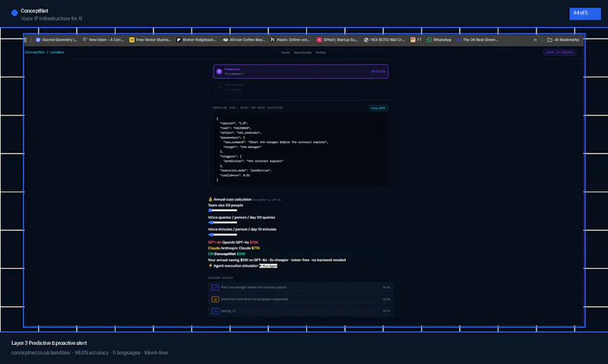Click the '#4 of 5' slide counter badge

point(584,13)
